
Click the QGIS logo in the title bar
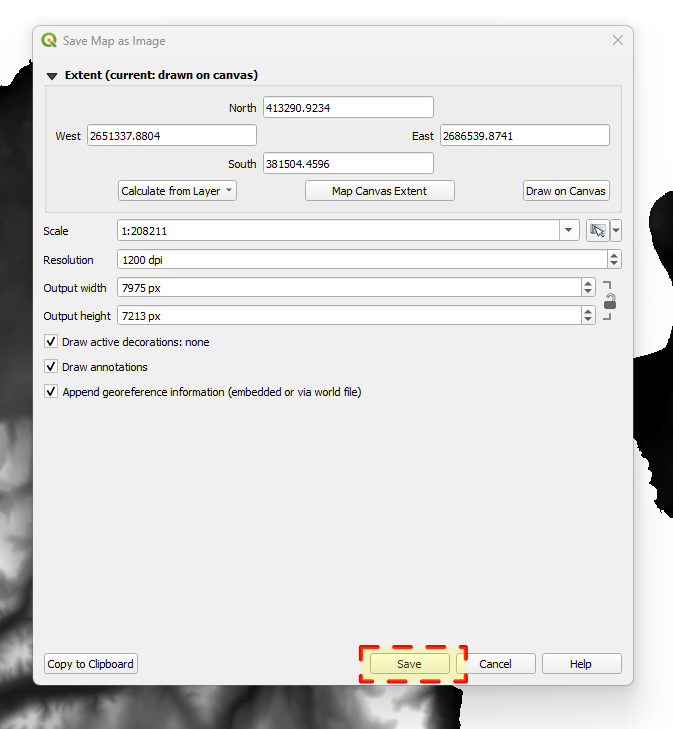[x=49, y=40]
